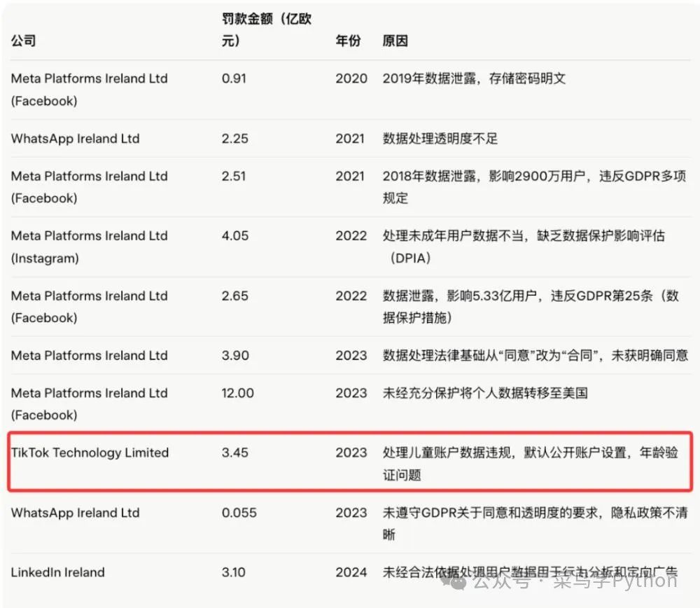
Task: Select the 12.00 fine amount cell
Action: tap(238, 393)
